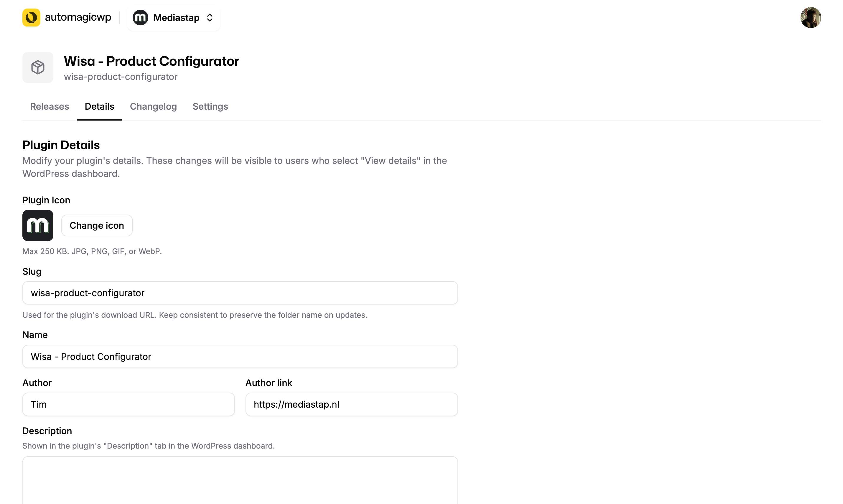Switch to the Releases tab
The image size is (843, 504).
[49, 106]
